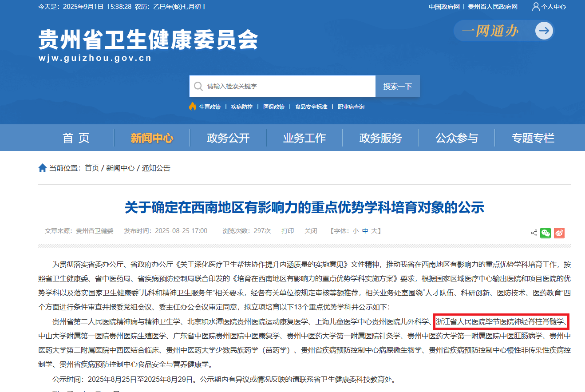Viewport: 585px width, 392px height.
Task: Click the user icon for 个人中心
Action: (x=536, y=7)
